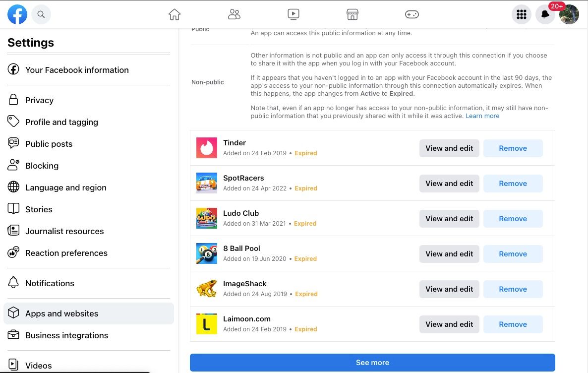
Task: Open Blocking settings
Action: point(42,165)
